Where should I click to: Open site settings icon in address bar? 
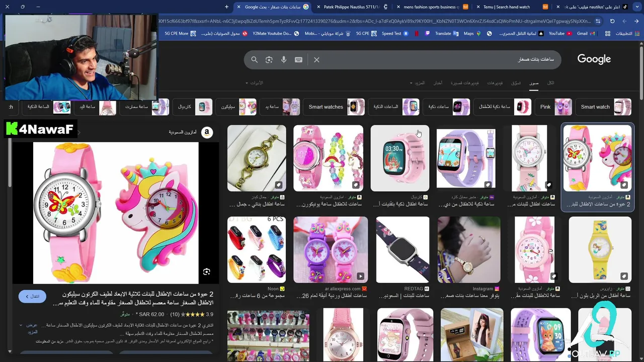click(x=598, y=21)
